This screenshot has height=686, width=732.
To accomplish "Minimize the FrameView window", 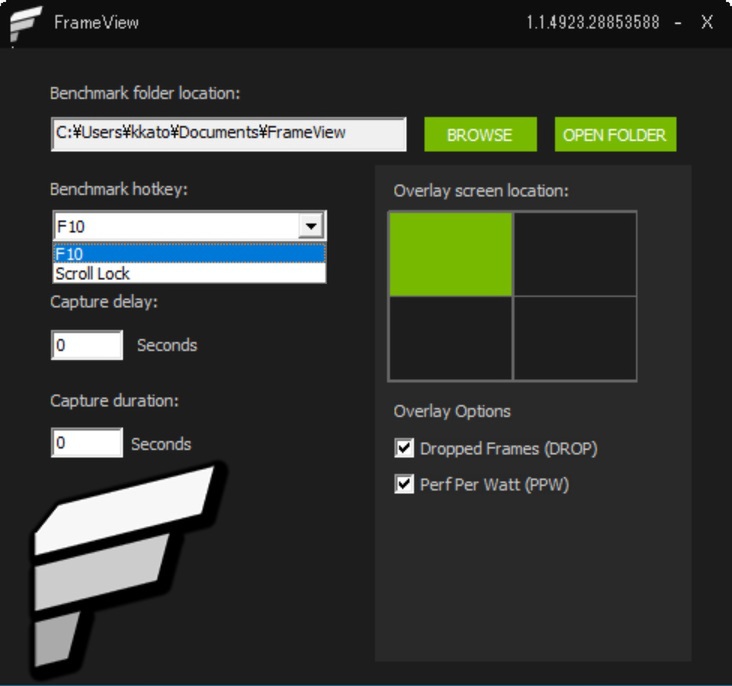I will [x=678, y=22].
